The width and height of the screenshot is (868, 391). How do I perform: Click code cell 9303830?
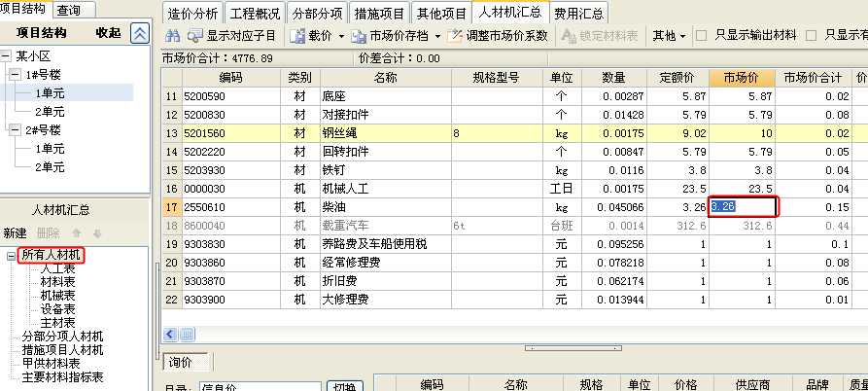click(230, 244)
